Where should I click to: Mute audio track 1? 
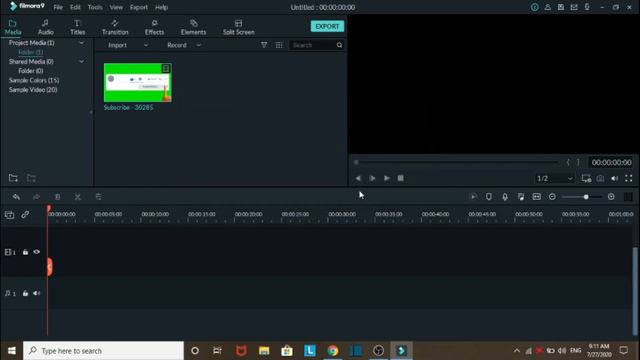(x=37, y=293)
